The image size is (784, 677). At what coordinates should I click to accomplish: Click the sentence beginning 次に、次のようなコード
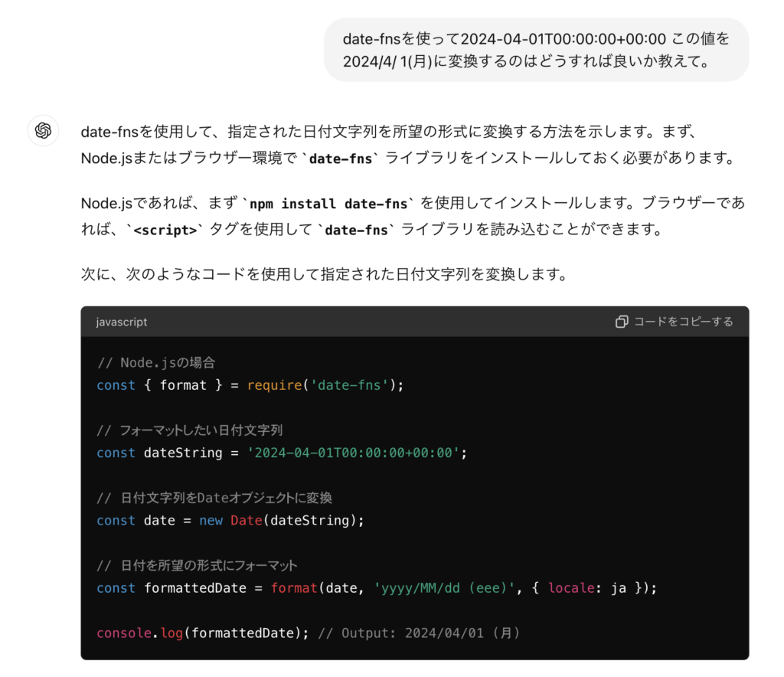click(324, 273)
